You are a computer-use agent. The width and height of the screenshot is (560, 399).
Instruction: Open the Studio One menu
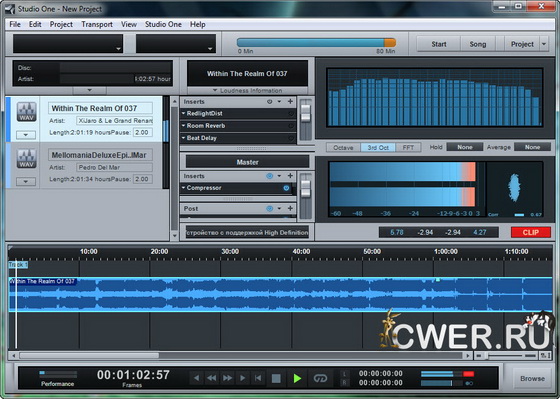tap(163, 24)
